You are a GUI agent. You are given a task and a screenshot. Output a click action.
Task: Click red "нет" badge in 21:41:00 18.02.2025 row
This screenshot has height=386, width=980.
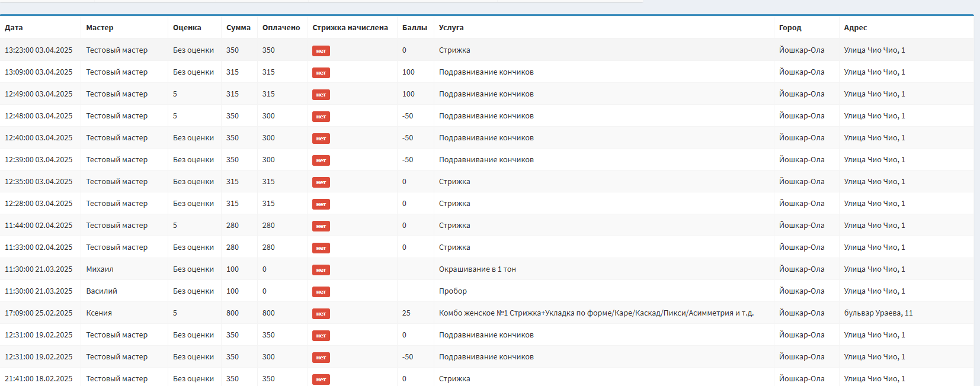tap(321, 379)
